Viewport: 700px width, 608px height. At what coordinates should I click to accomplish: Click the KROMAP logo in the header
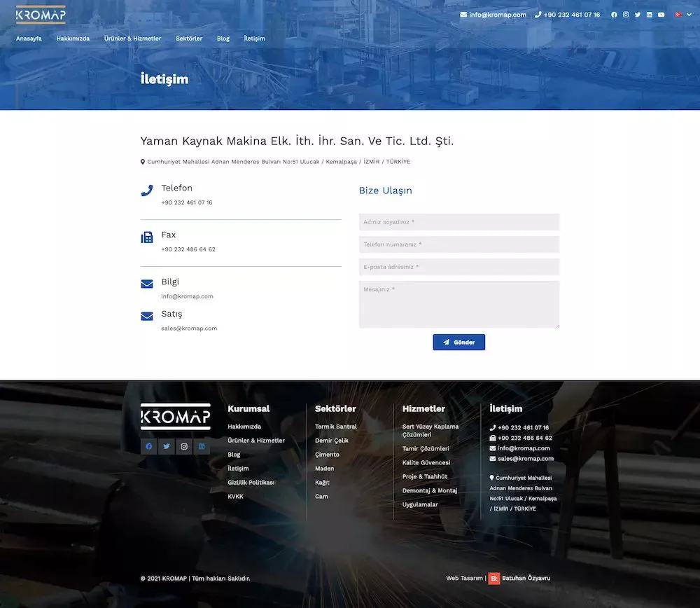[41, 15]
